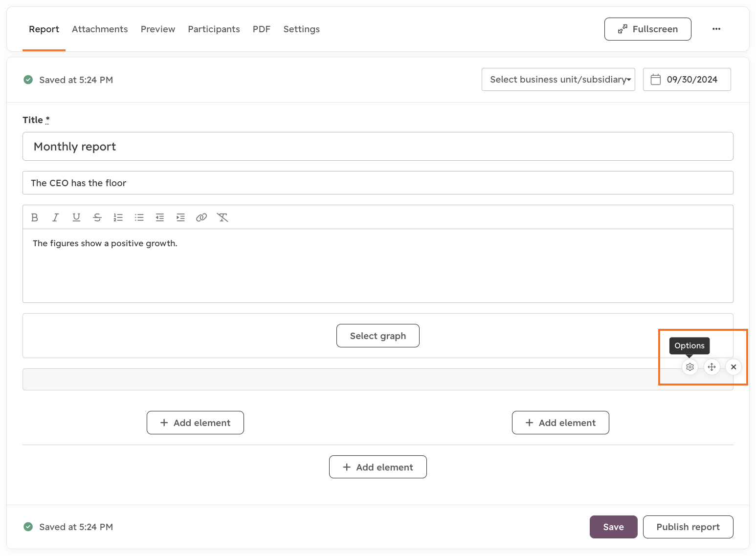Click the Publish report button
The image size is (756, 556).
[x=688, y=527]
